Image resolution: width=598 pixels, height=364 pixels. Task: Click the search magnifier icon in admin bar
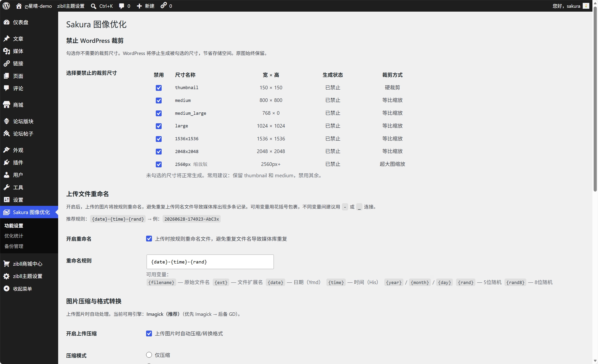(x=94, y=6)
